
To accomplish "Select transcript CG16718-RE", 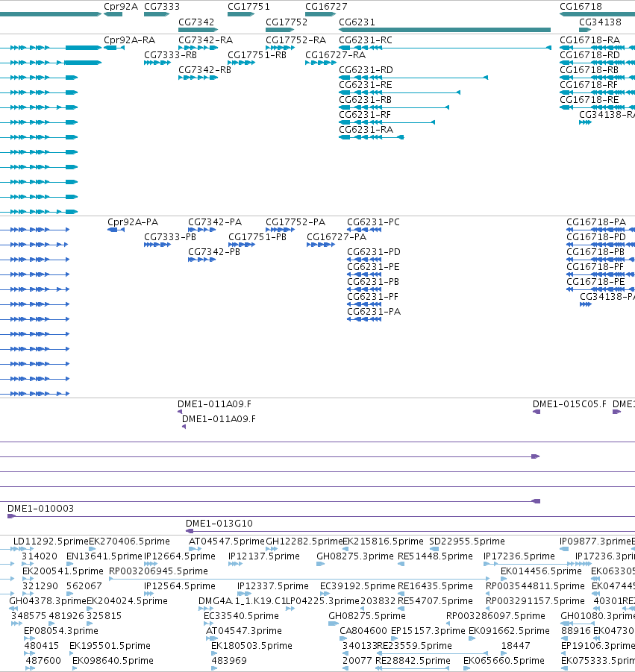I will (x=589, y=100).
